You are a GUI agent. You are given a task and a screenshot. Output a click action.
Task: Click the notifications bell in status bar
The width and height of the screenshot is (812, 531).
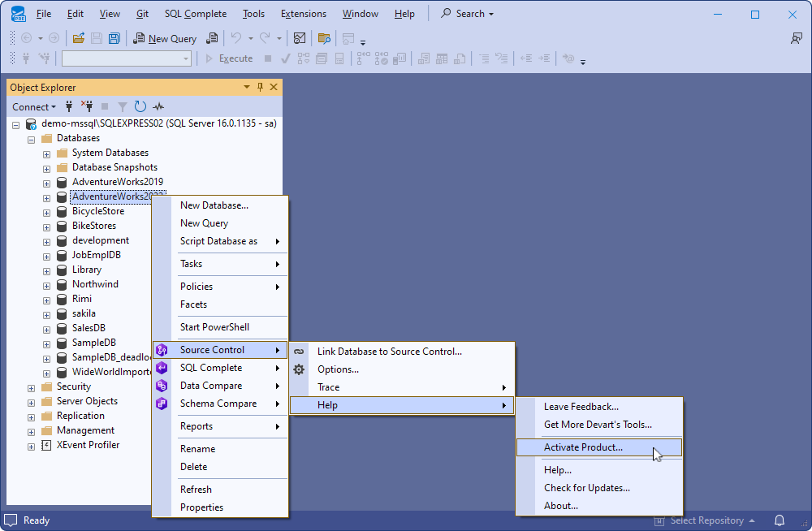click(x=780, y=520)
